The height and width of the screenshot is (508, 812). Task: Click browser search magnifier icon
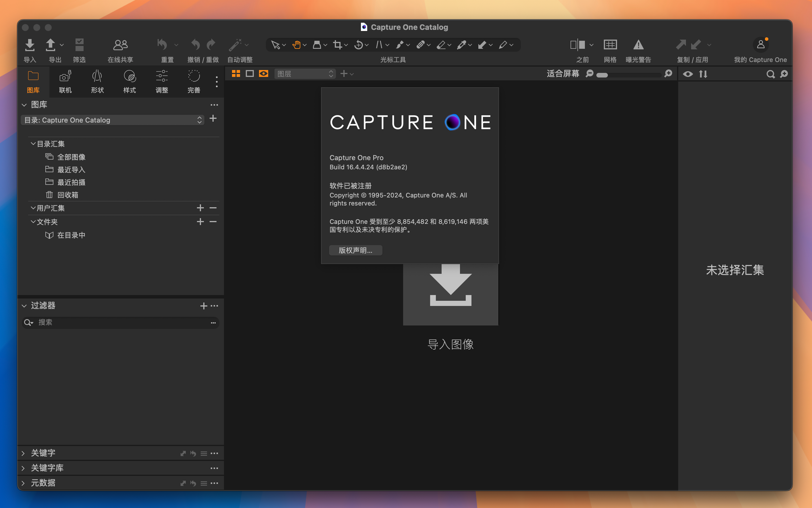(x=770, y=74)
